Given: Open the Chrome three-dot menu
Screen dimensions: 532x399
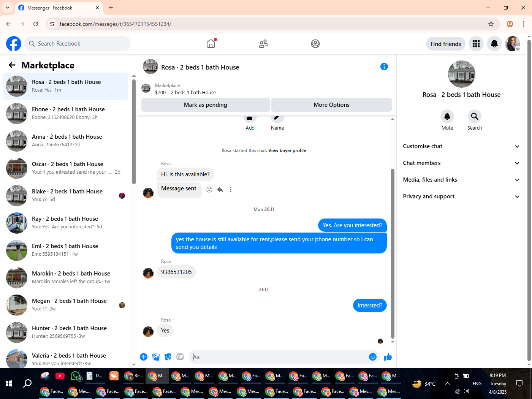Looking at the screenshot, I should click(524, 24).
